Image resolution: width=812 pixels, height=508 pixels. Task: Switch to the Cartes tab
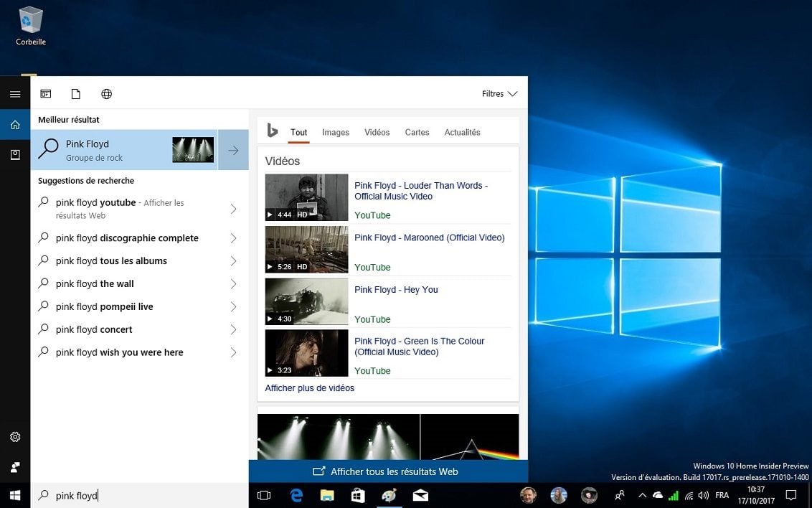click(x=417, y=133)
